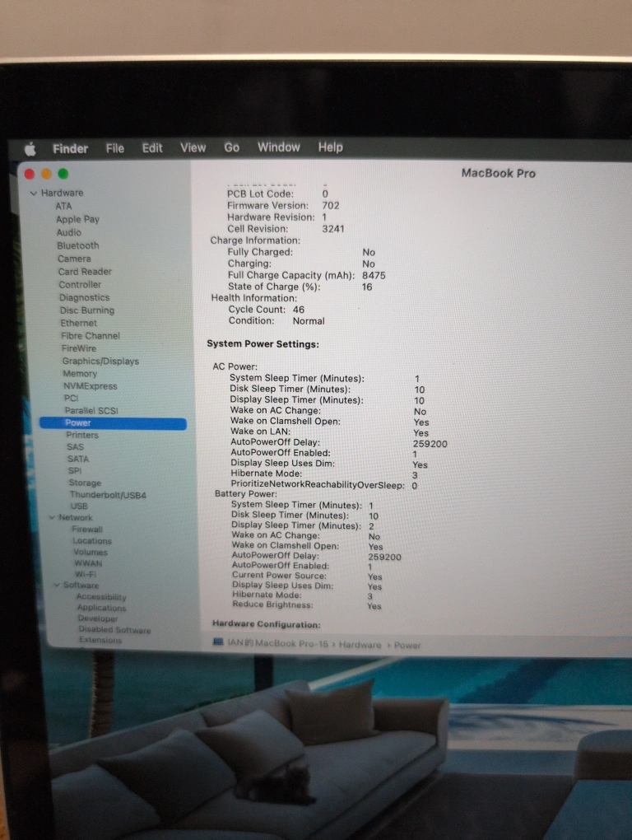This screenshot has width=632, height=840.
Task: Collapse the Network section chevron
Action: pos(52,517)
